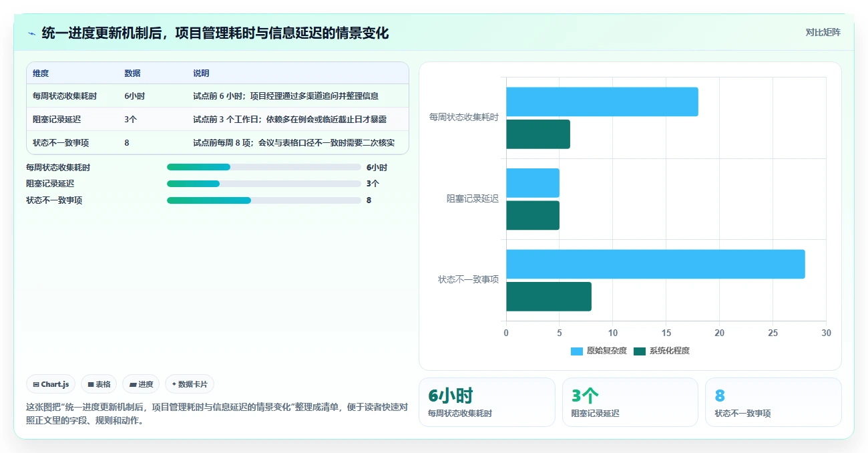
Task: Click the blue pulse icon beside the title
Action: pos(31,33)
